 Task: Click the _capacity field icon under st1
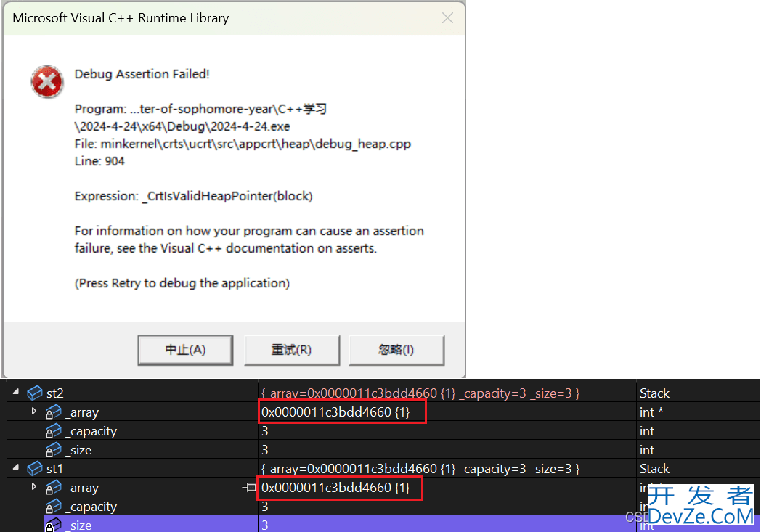coord(54,507)
